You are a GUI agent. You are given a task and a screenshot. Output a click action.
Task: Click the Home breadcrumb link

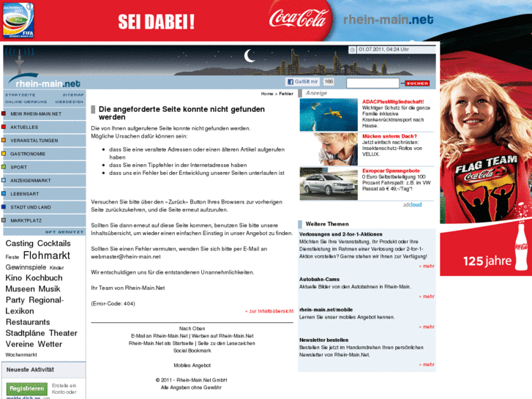point(267,94)
